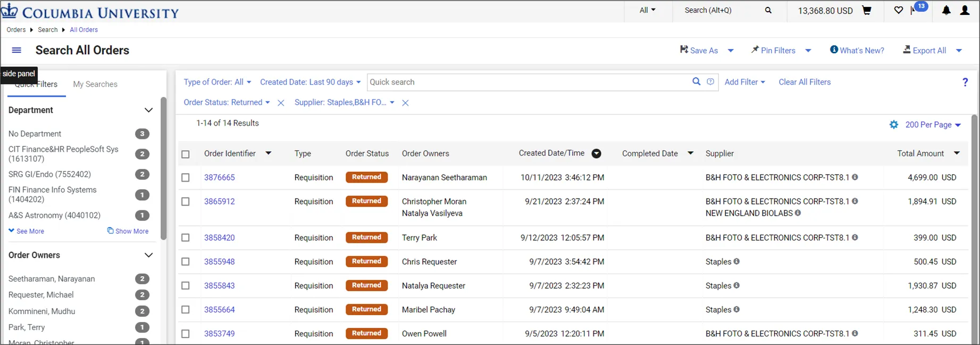Image resolution: width=980 pixels, height=345 pixels.
Task: Click supplier info icon on order 3876665
Action: point(855,177)
